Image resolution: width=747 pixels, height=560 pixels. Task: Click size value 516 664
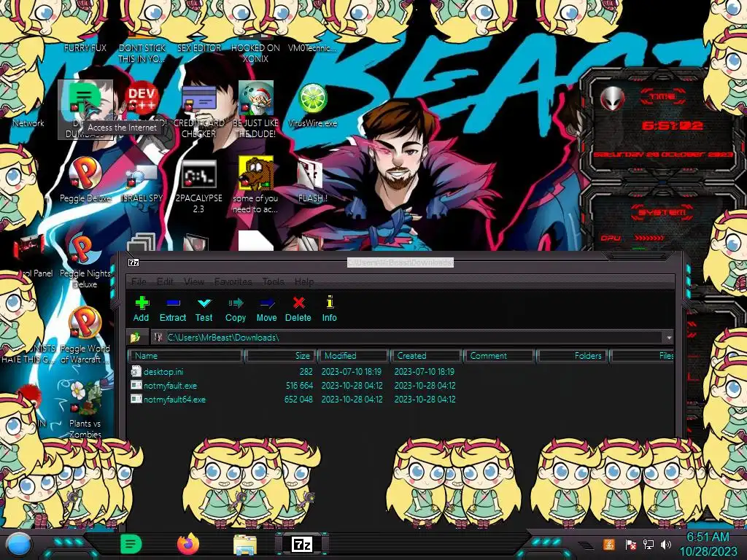pyautogui.click(x=299, y=386)
